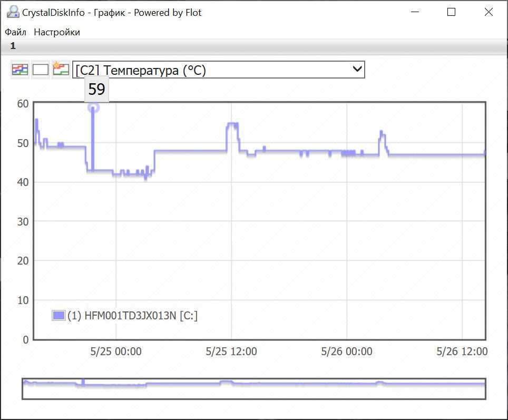Click the graph line end near 5/26 12:00
This screenshot has height=420, width=508.
(x=484, y=154)
